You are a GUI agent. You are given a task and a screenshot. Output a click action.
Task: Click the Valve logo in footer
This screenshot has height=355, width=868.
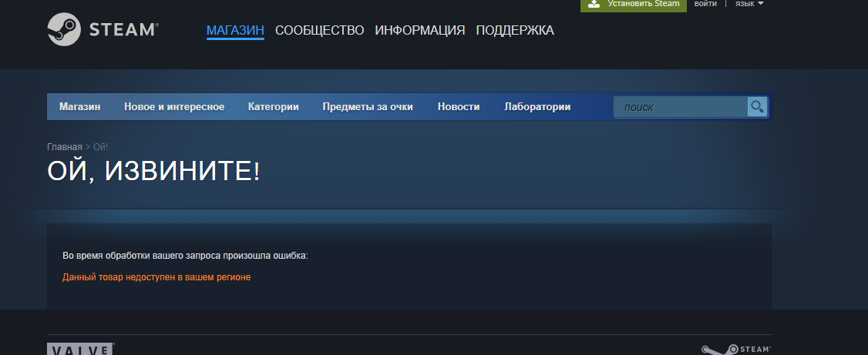pos(80,350)
